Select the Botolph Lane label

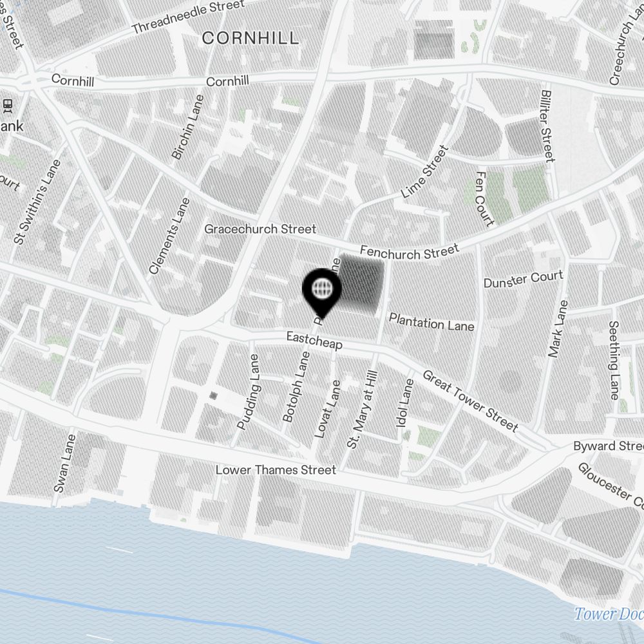click(296, 386)
